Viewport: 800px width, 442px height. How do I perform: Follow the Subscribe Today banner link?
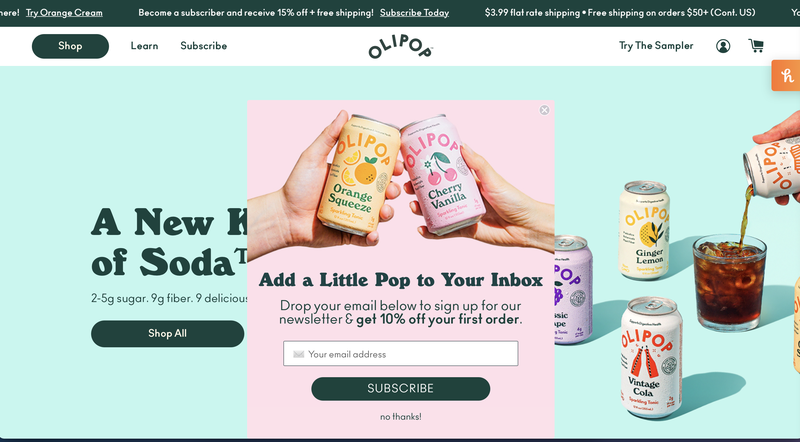tap(414, 13)
